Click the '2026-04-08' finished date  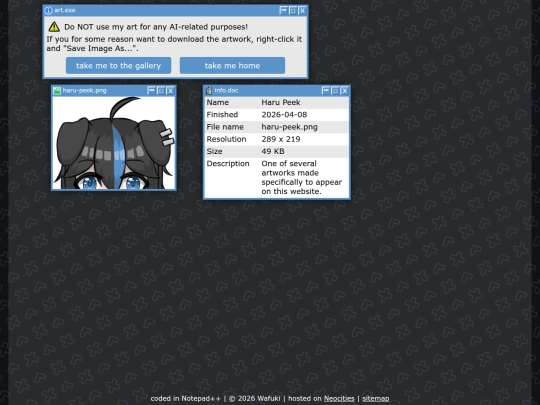click(x=284, y=115)
